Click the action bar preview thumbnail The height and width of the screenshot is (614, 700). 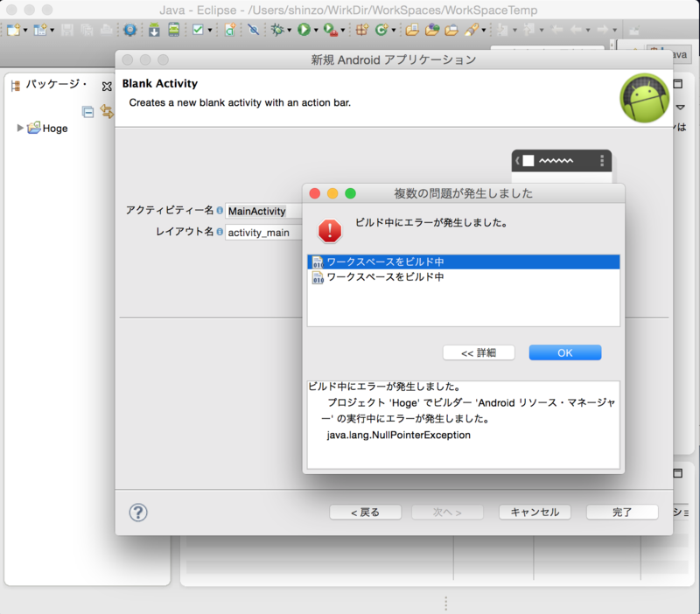pos(562,166)
